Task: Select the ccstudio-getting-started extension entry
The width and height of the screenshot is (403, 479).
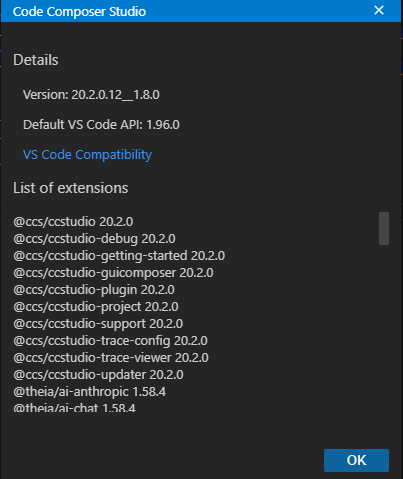Action: [x=119, y=256]
